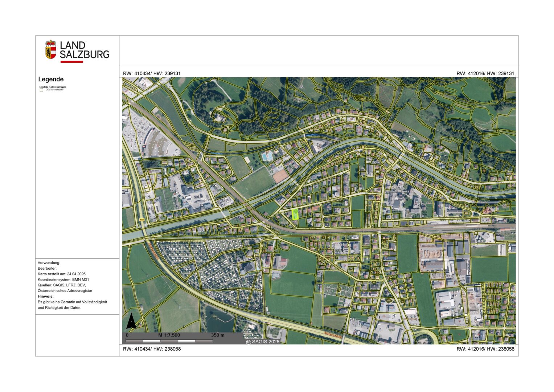Image resolution: width=554 pixels, height=392 pixels.
Task: Select the Karte erstellt am: 24.04.2026 line
Action: (x=62, y=274)
